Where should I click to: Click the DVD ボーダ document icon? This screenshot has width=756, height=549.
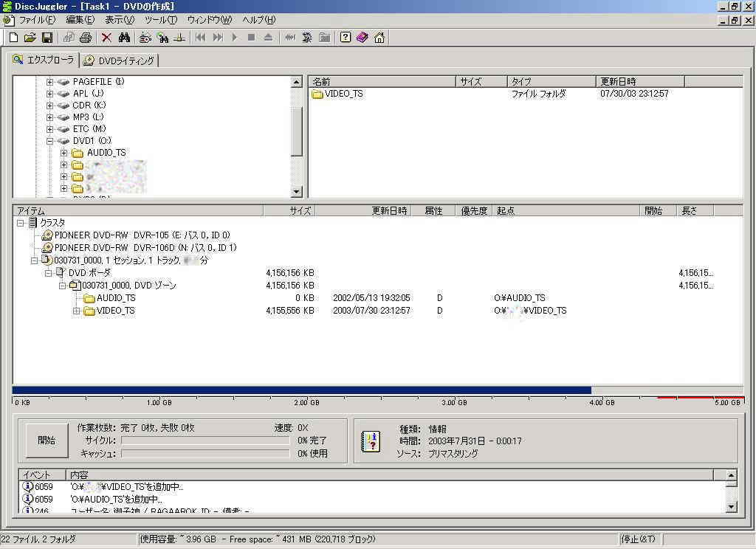[61, 272]
